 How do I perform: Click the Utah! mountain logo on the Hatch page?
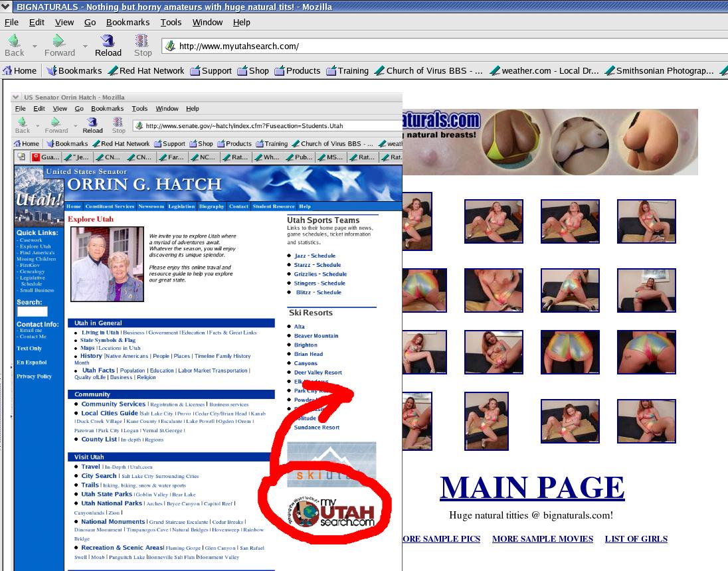39,195
